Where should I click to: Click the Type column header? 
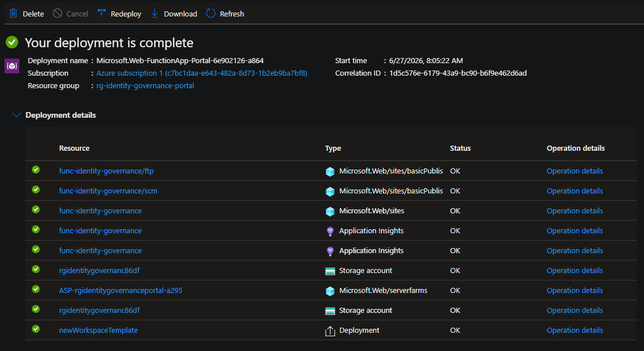tap(333, 148)
